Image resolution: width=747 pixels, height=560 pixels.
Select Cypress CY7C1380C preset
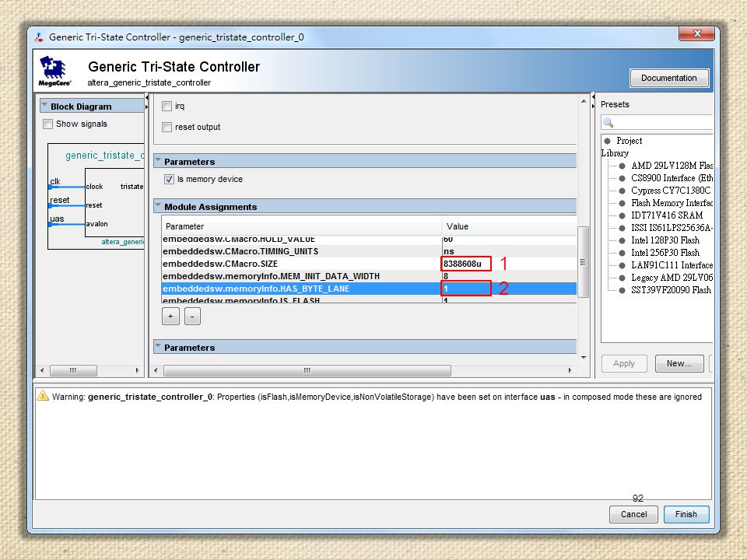click(x=671, y=191)
